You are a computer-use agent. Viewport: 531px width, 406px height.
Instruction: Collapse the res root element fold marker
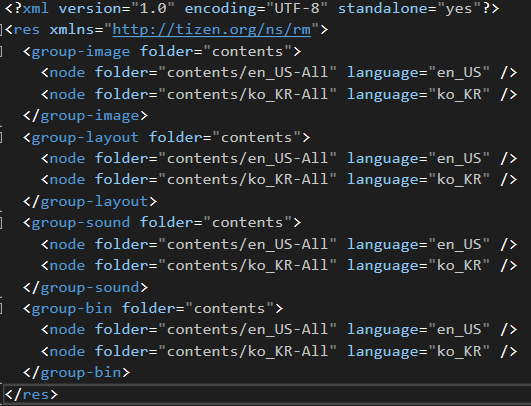[1, 30]
